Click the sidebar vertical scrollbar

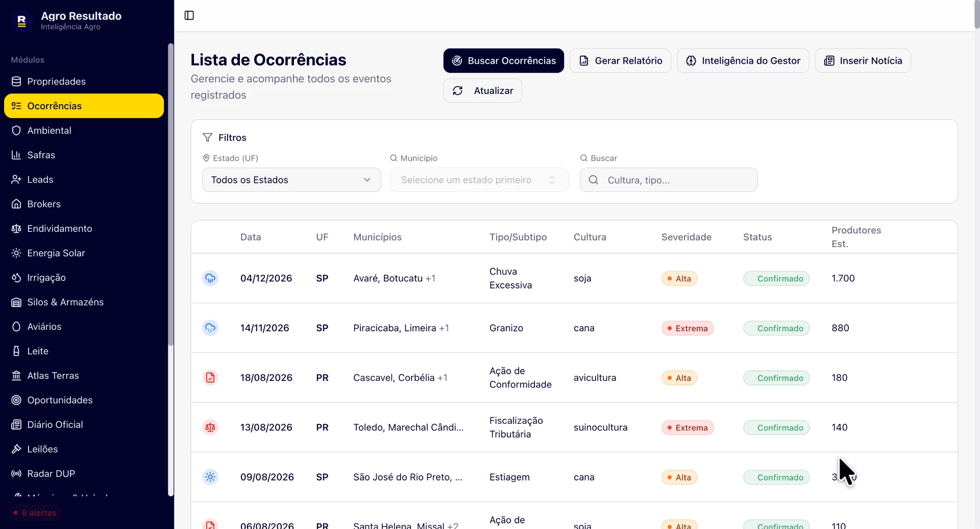point(170,194)
